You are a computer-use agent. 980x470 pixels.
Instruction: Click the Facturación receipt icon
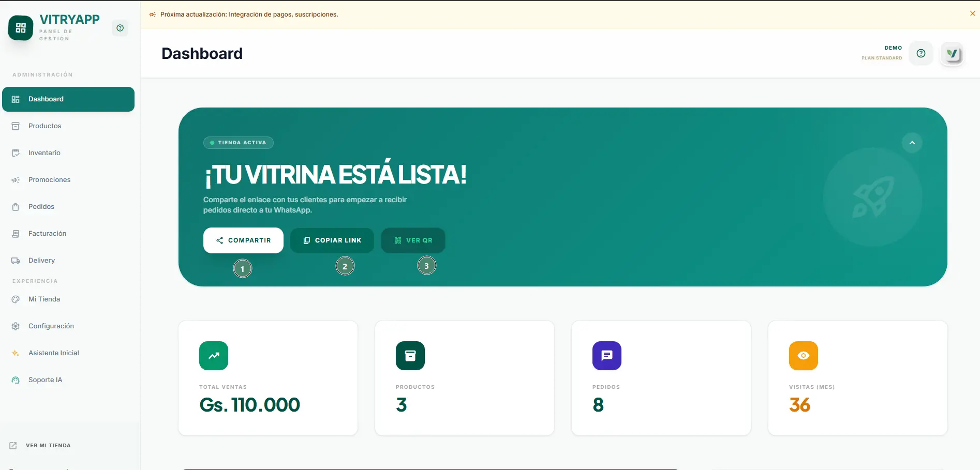(16, 234)
